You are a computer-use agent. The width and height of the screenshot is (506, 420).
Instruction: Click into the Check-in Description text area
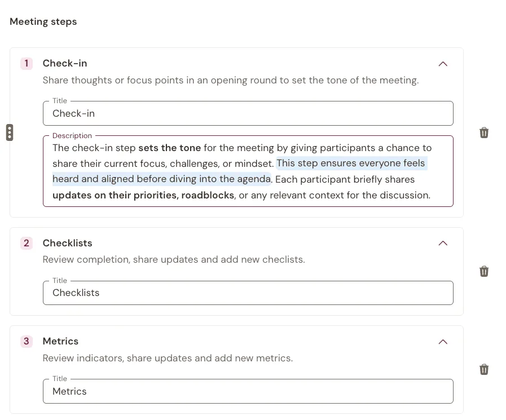tap(248, 171)
